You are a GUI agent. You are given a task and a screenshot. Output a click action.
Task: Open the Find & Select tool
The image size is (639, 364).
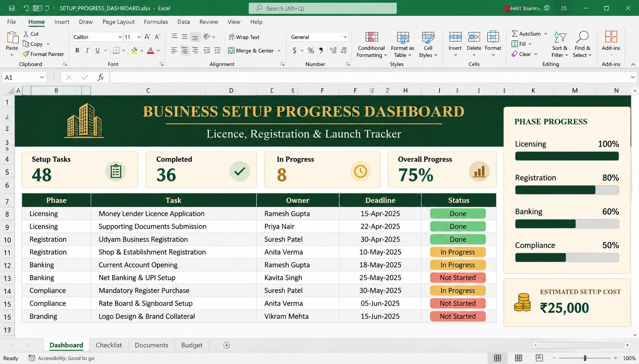(582, 44)
